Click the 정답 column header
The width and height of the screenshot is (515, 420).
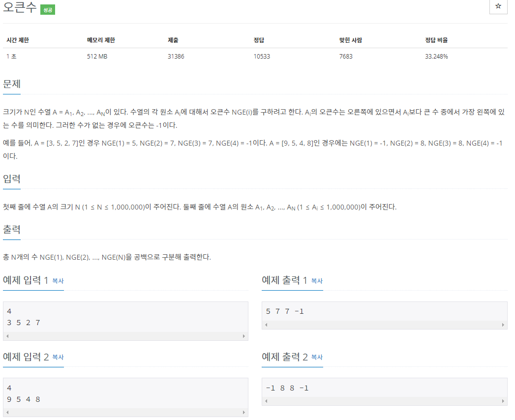tap(259, 40)
